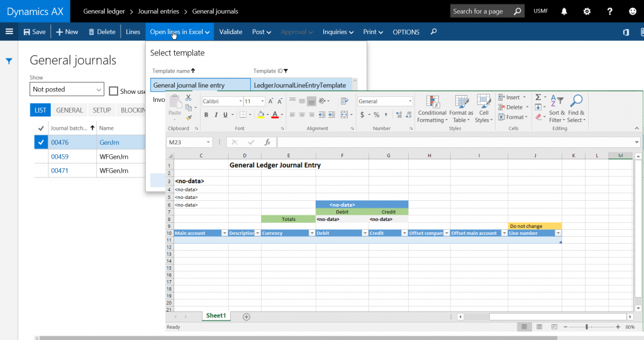Image resolution: width=644 pixels, height=340 pixels.
Task: Click the zoom slider handle in Excel
Action: click(x=587, y=327)
